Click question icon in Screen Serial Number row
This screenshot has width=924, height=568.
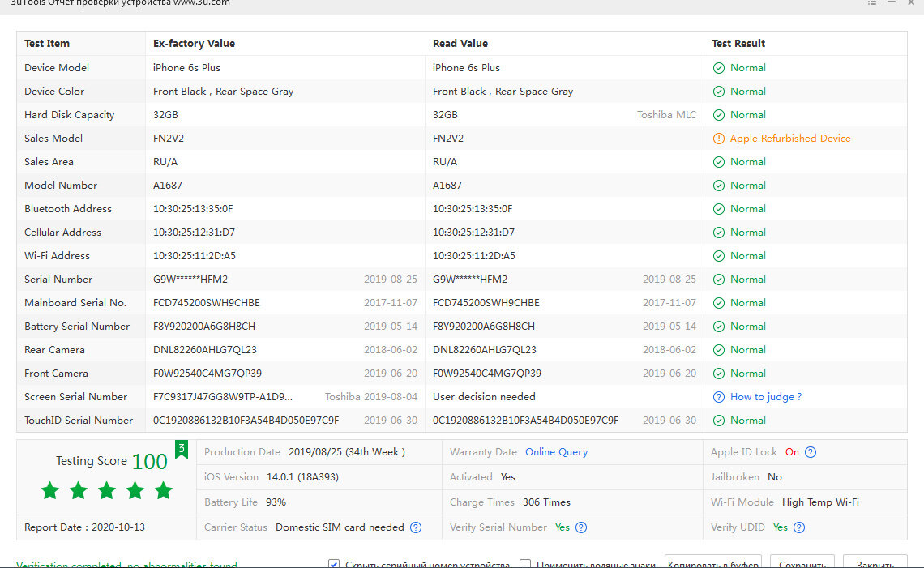coord(719,397)
